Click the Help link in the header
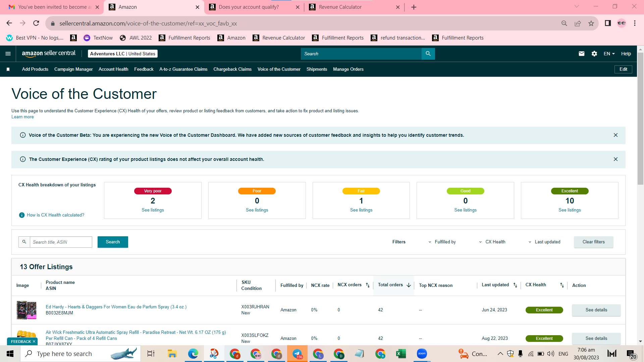The height and width of the screenshot is (362, 644). (x=626, y=54)
